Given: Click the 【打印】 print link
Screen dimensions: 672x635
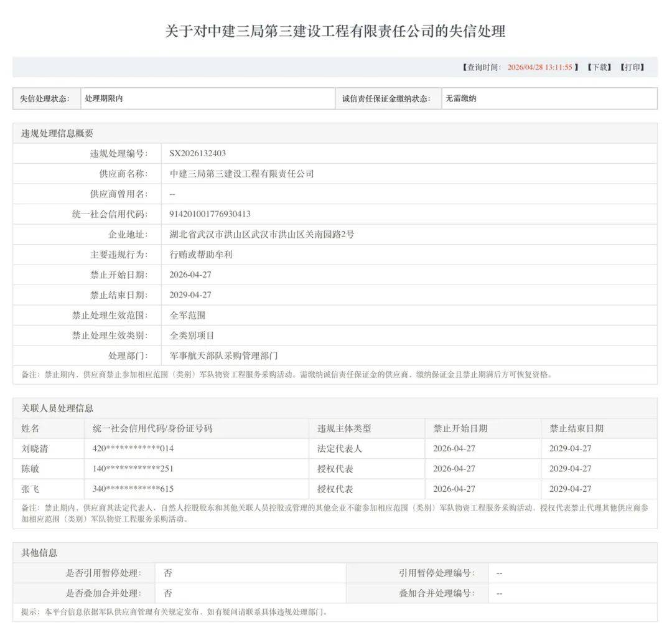Looking at the screenshot, I should click(x=632, y=67).
